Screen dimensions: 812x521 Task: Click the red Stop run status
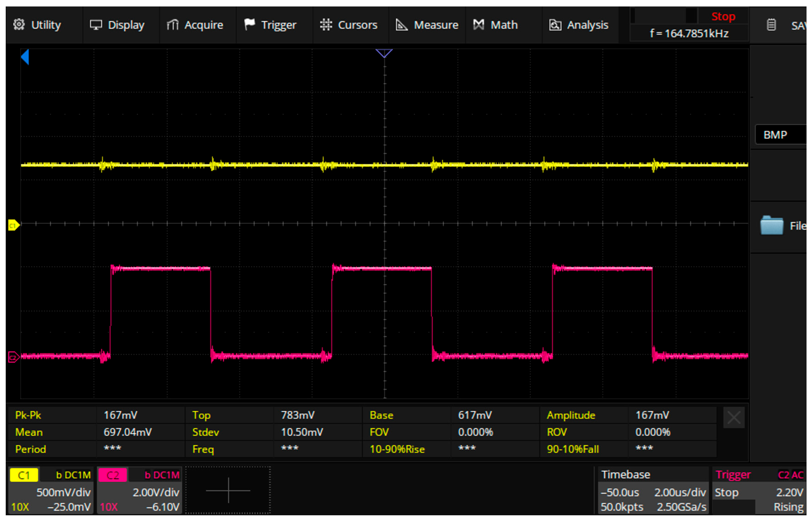point(723,16)
